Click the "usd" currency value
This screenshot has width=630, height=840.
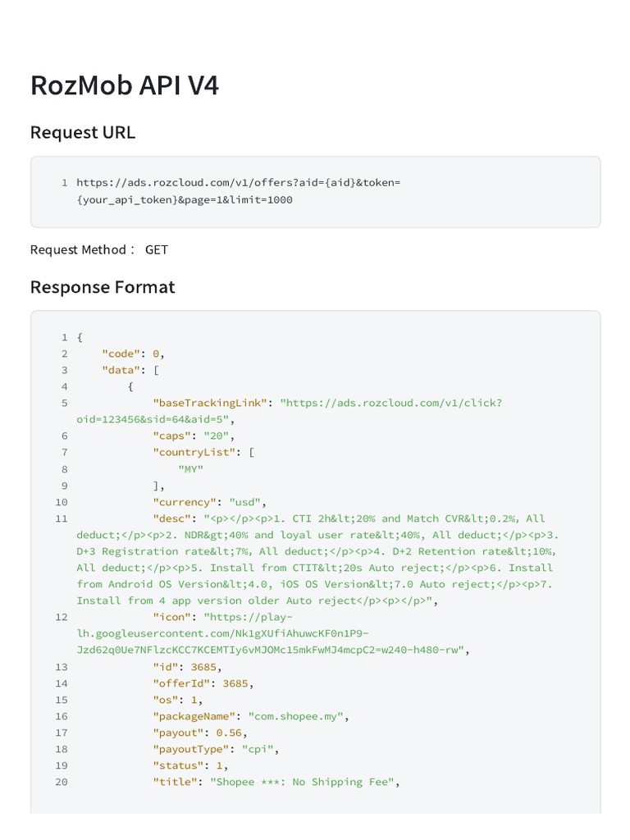click(245, 501)
